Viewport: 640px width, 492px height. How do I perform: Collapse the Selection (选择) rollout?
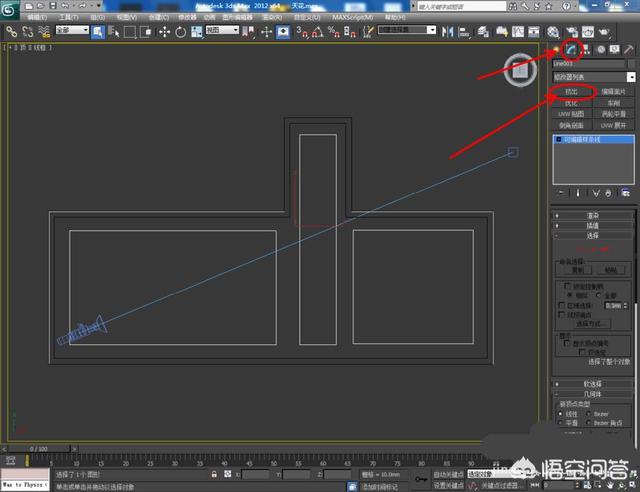coord(593,236)
